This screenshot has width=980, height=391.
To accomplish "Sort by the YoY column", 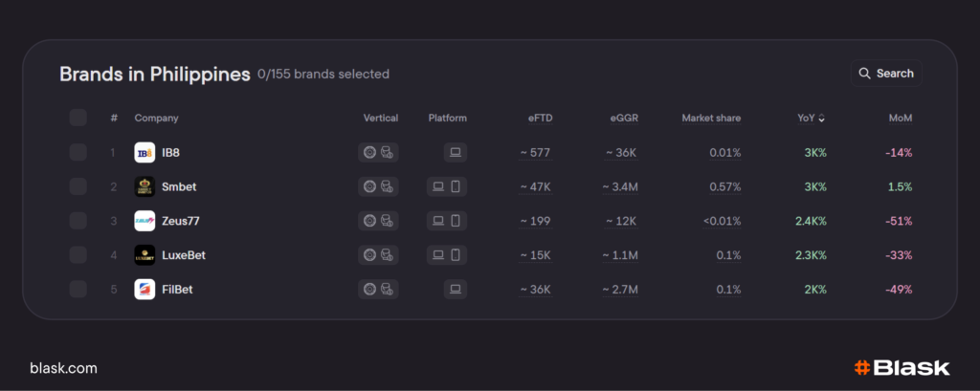I will coord(811,119).
